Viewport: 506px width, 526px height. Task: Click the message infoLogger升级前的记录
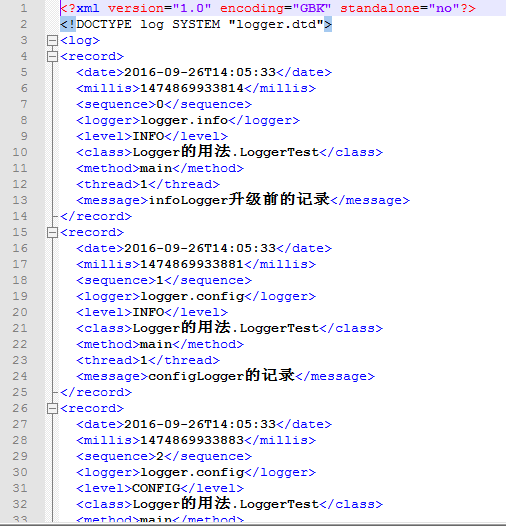[239, 200]
